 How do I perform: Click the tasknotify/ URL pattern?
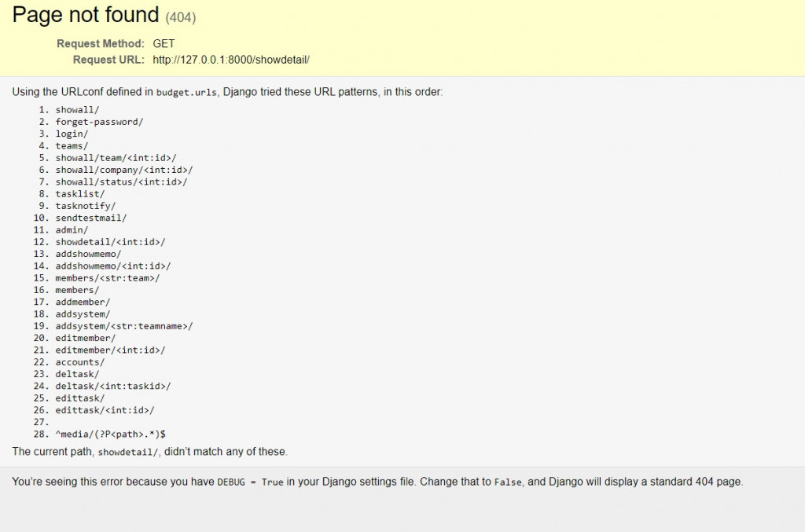point(85,206)
